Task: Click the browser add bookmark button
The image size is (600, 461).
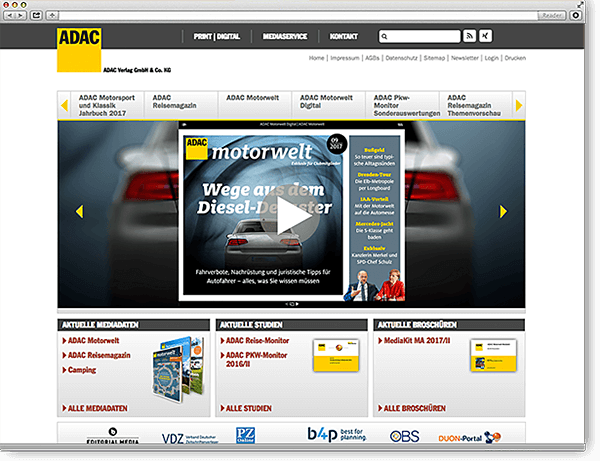Action: 52,15
